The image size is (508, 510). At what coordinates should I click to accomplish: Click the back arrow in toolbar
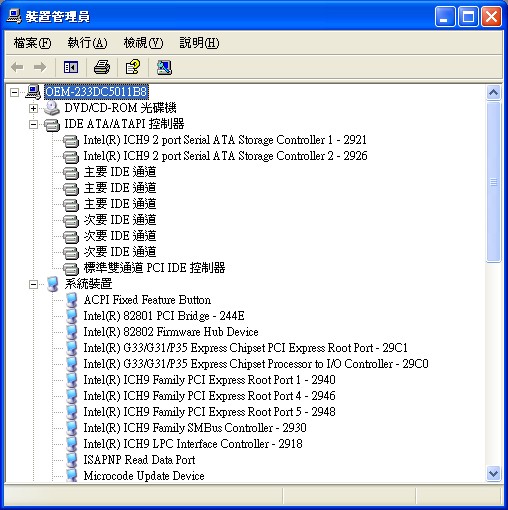pos(17,67)
